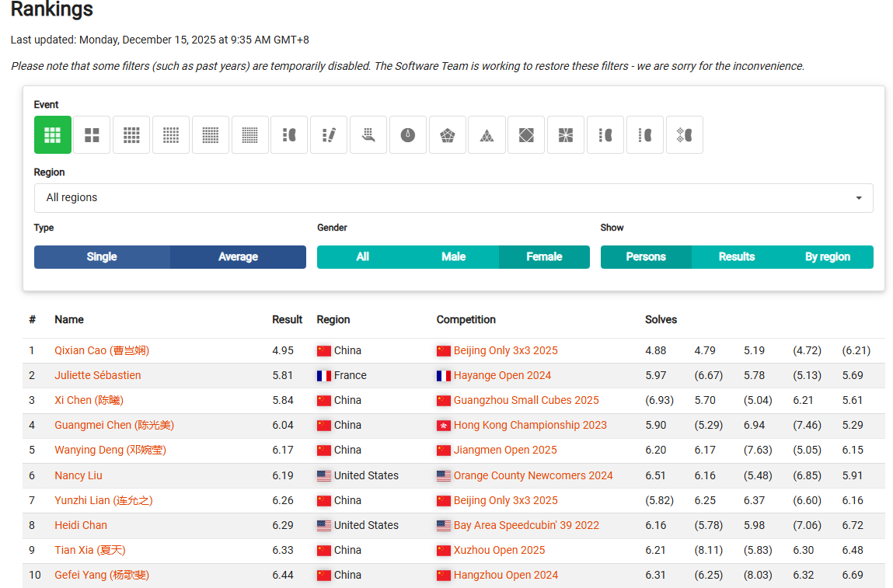The height and width of the screenshot is (588, 893).
Task: Open Beijing Only 3x3 2025 in Qixian Cao's row
Action: [x=506, y=350]
